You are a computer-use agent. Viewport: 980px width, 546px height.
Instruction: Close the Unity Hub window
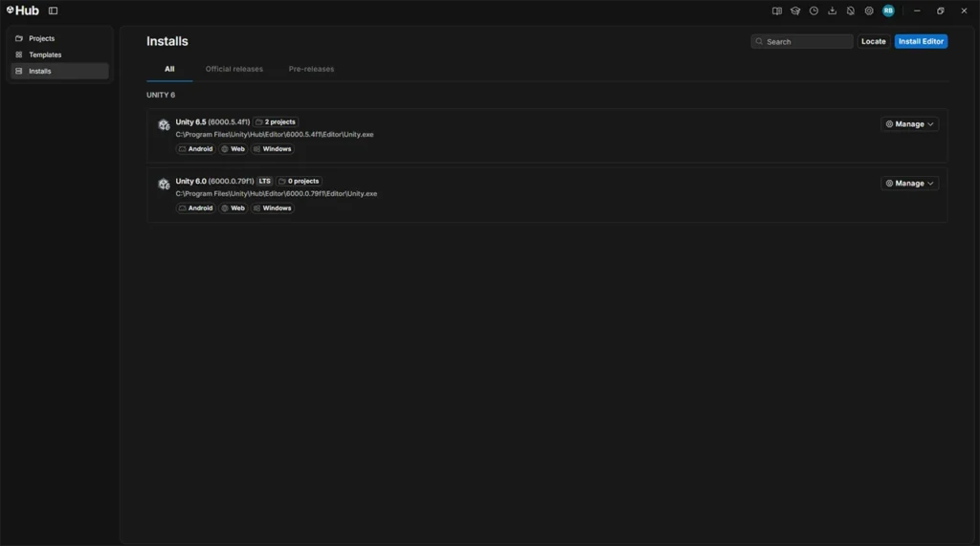pos(964,11)
